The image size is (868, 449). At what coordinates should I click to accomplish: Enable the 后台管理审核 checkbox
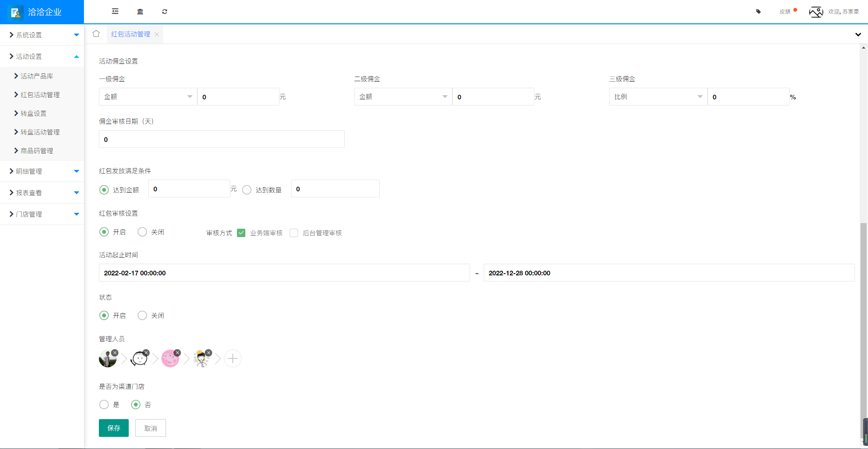pyautogui.click(x=294, y=232)
